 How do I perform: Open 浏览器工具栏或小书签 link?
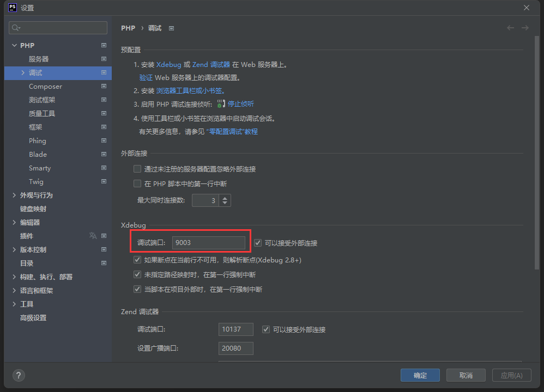pos(189,90)
